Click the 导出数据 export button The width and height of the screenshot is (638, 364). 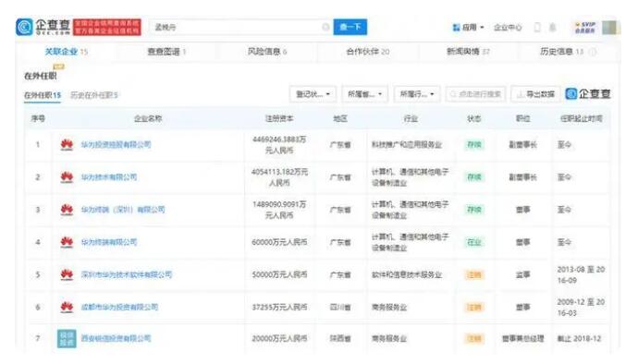[x=535, y=94]
